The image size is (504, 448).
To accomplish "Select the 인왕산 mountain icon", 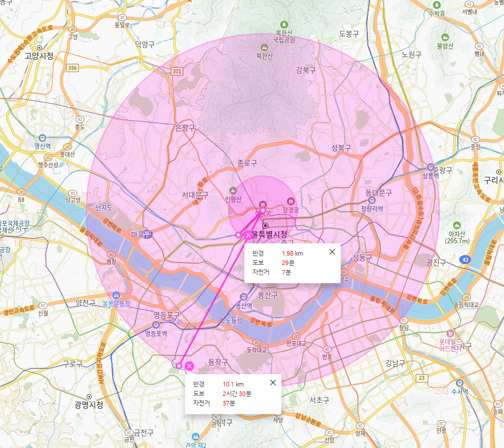I will [233, 191].
